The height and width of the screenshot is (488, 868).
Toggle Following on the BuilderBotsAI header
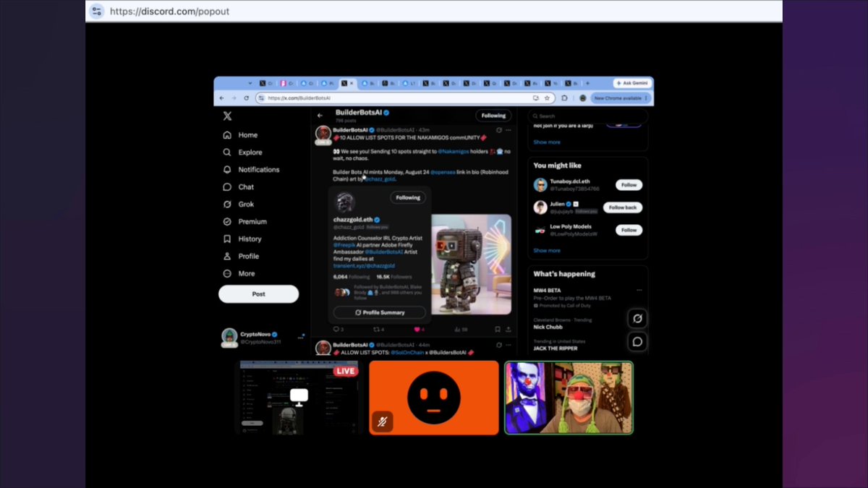494,116
